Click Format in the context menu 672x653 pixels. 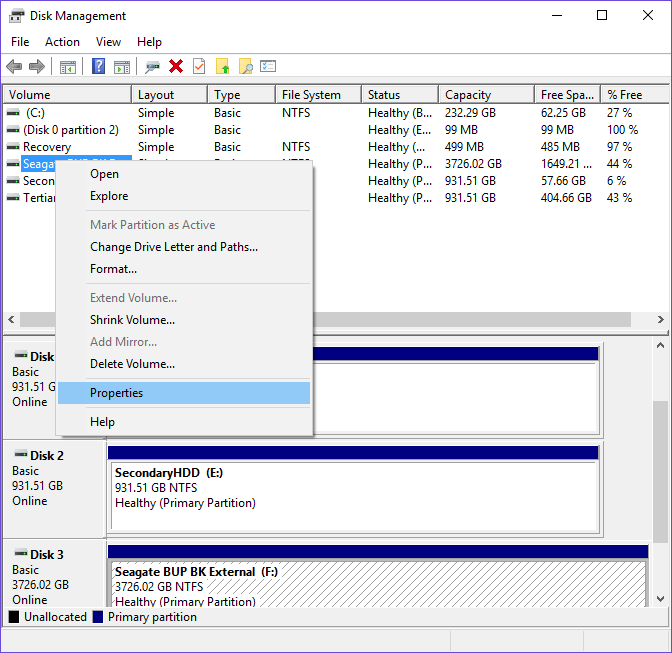[x=113, y=269]
